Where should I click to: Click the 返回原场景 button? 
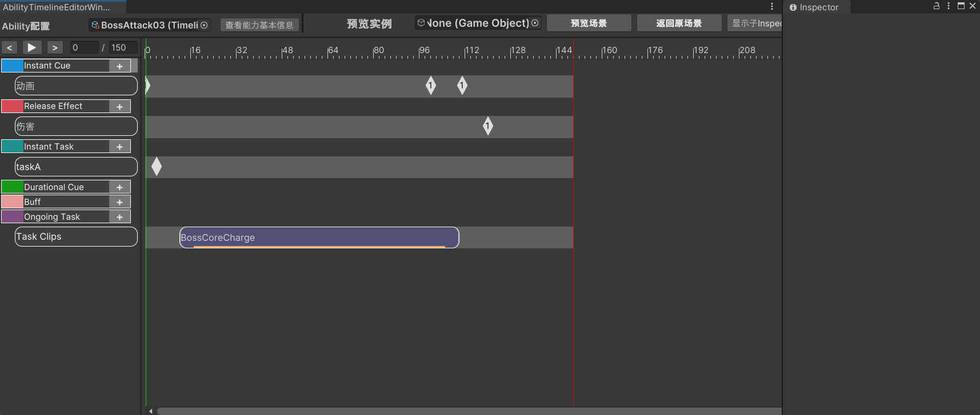pos(679,23)
